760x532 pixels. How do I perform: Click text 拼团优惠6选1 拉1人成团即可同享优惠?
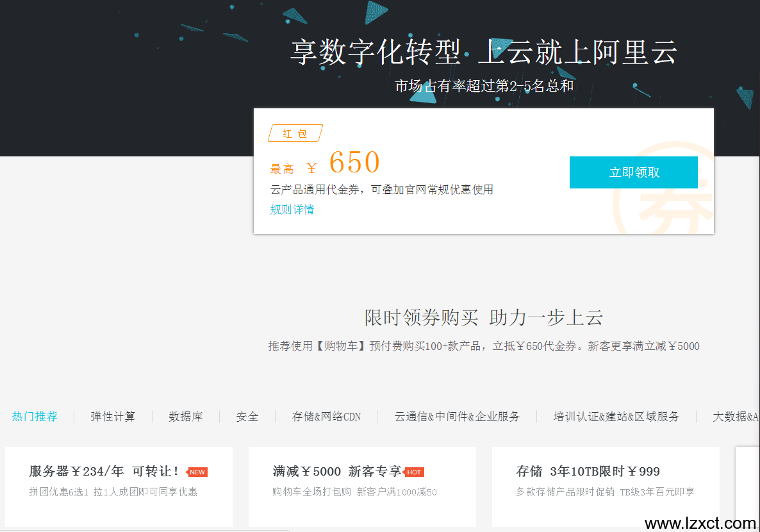[113, 492]
